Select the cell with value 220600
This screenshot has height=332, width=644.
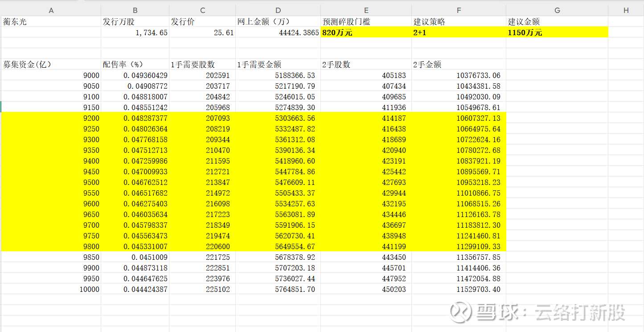[202, 246]
